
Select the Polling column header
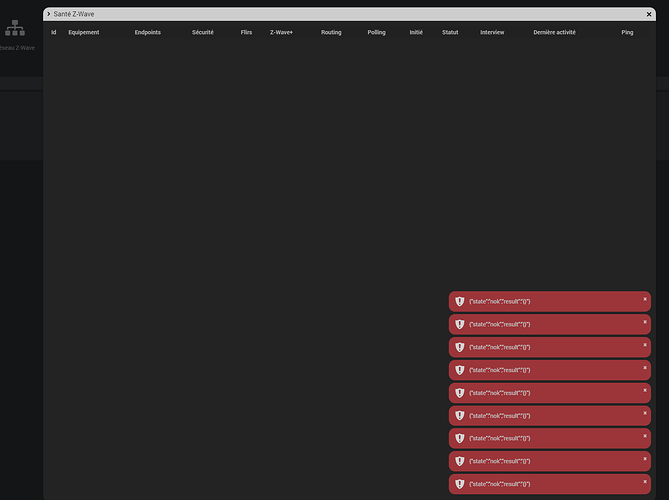(376, 32)
